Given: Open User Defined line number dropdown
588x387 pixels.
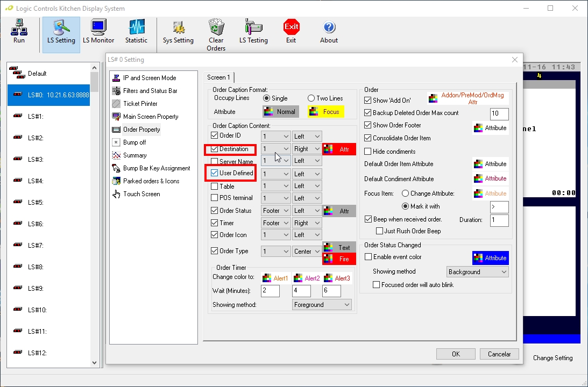Looking at the screenshot, I should (x=275, y=174).
